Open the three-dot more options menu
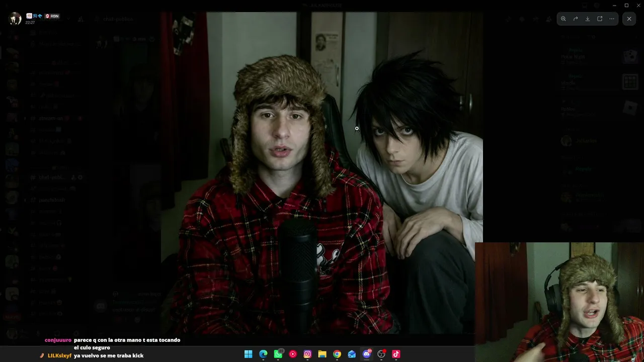The height and width of the screenshot is (362, 644). pos(612,19)
